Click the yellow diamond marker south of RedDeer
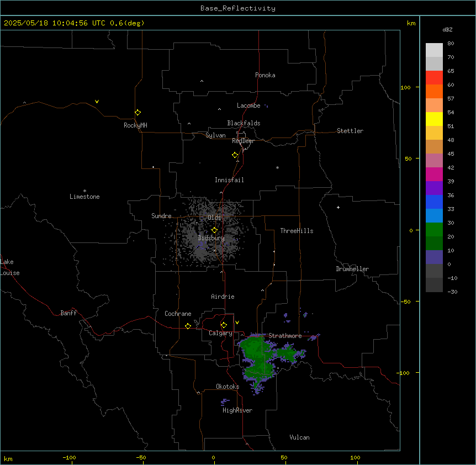Image resolution: width=476 pixels, height=465 pixels. pos(235,155)
